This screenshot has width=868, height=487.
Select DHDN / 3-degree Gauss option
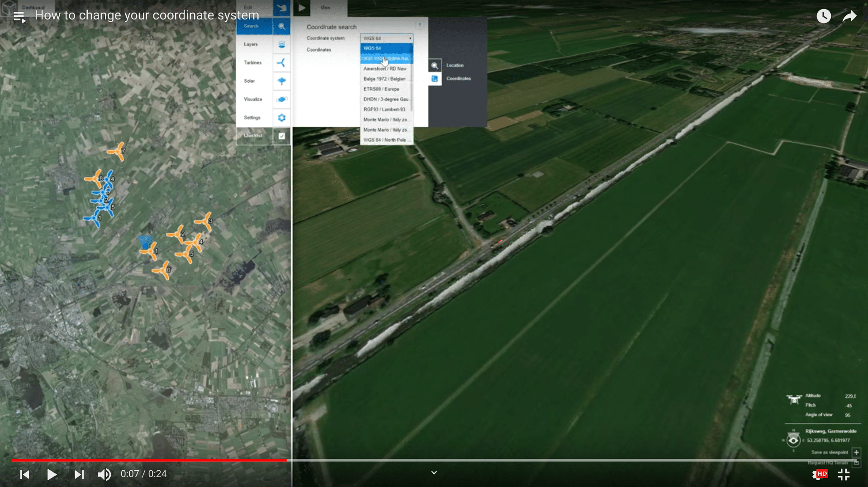pyautogui.click(x=386, y=99)
